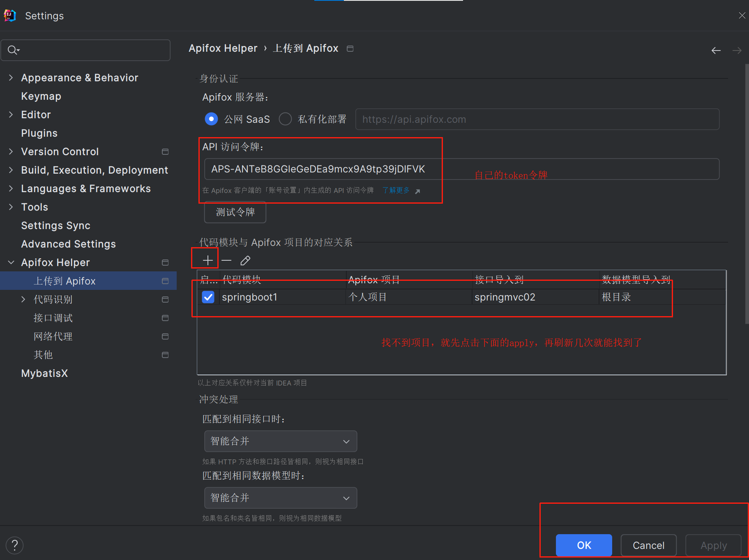Image resolution: width=749 pixels, height=560 pixels.
Task: Open the 匹配到相同接口时 dropdown
Action: (x=281, y=441)
